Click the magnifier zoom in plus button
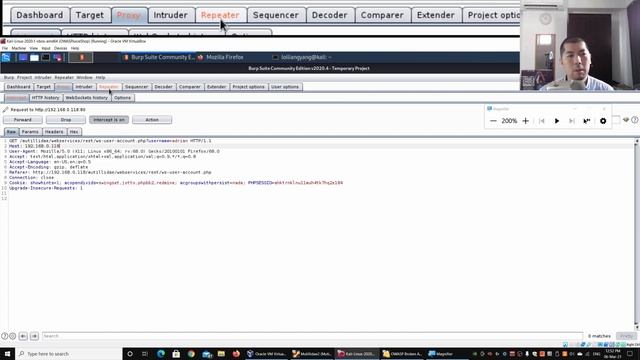 click(526, 121)
